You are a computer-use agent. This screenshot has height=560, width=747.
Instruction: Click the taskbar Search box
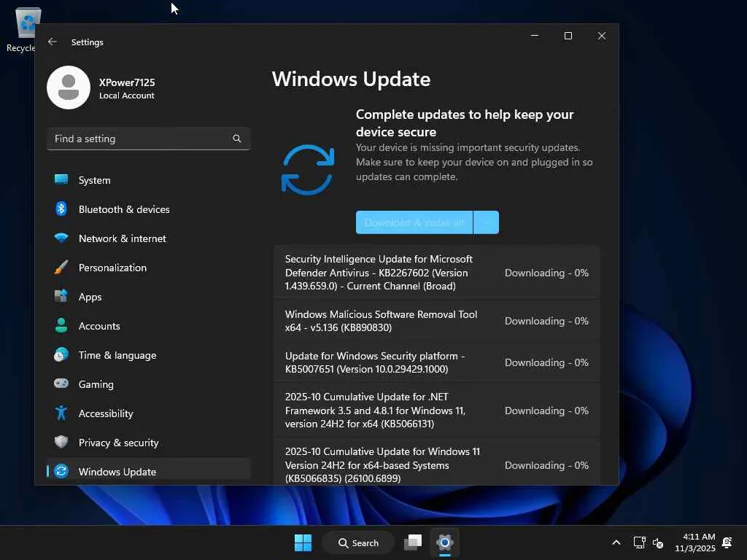[x=358, y=542]
